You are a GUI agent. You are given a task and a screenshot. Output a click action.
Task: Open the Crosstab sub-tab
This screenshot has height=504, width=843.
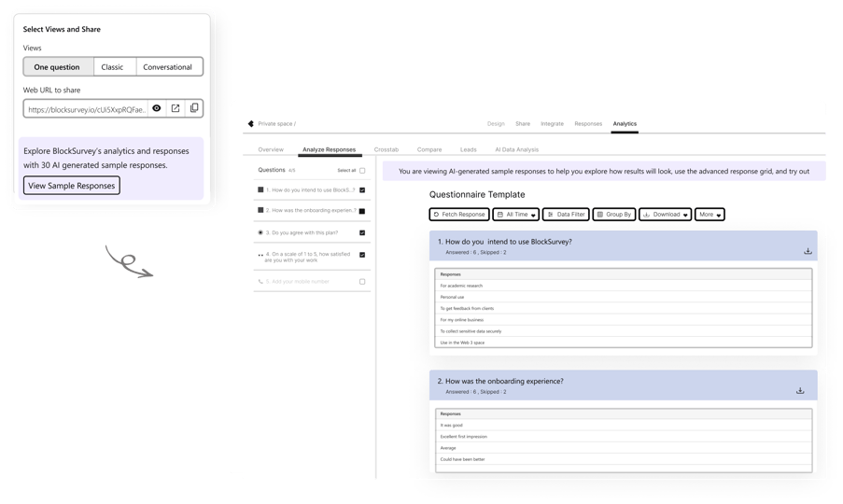(x=386, y=149)
